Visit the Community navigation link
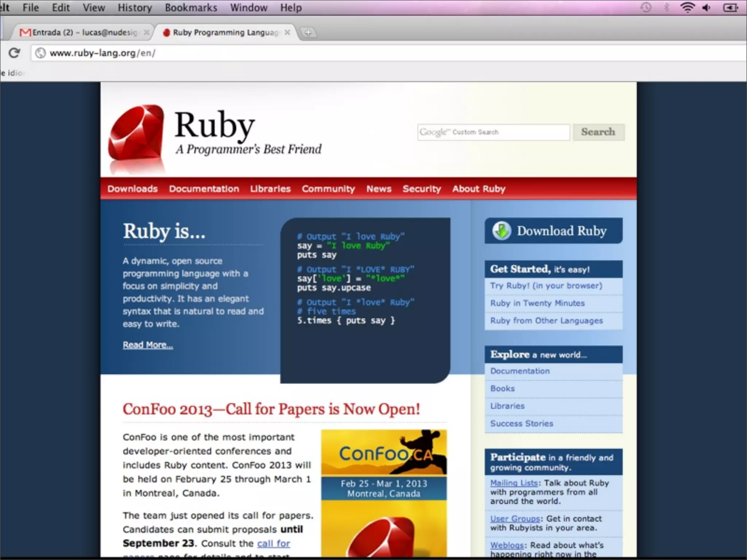The height and width of the screenshot is (560, 747). pyautogui.click(x=328, y=189)
